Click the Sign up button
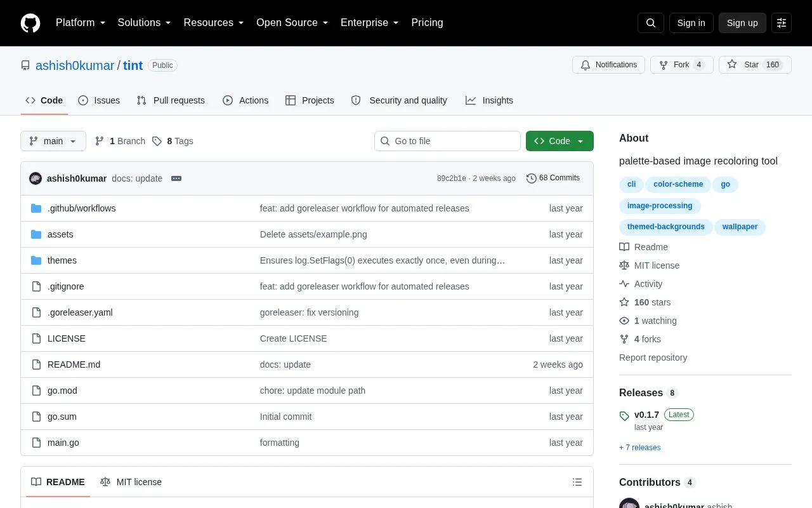This screenshot has height=508, width=812. 742,23
